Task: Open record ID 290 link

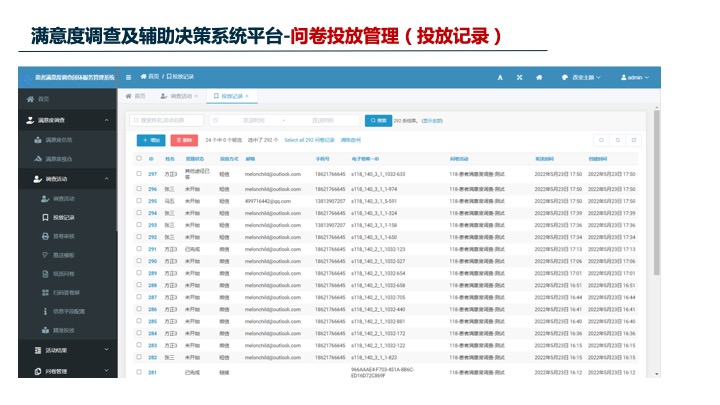Action: click(152, 261)
